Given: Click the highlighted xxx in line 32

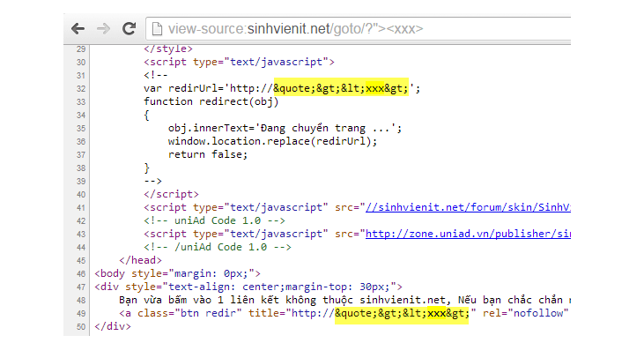Looking at the screenshot, I should click(374, 88).
